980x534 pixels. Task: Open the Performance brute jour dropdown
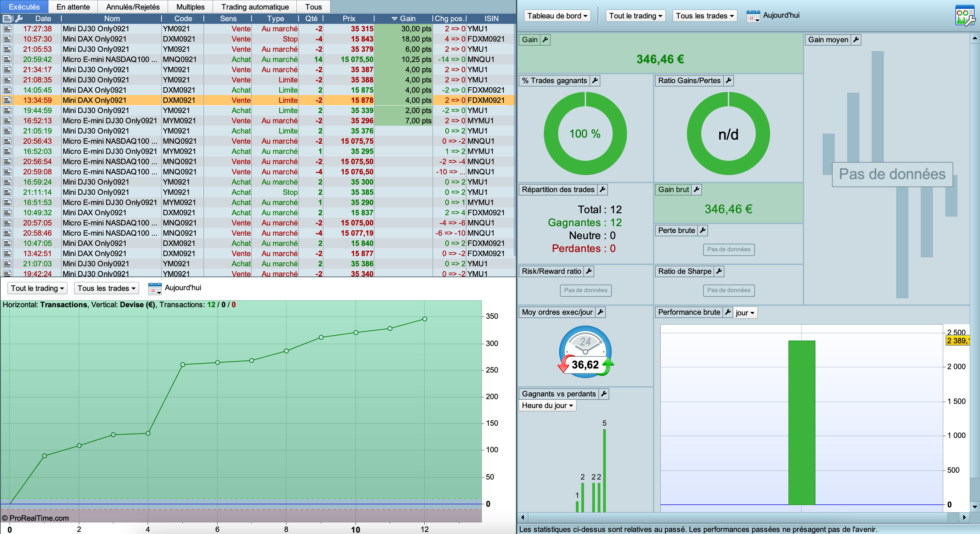pos(745,313)
